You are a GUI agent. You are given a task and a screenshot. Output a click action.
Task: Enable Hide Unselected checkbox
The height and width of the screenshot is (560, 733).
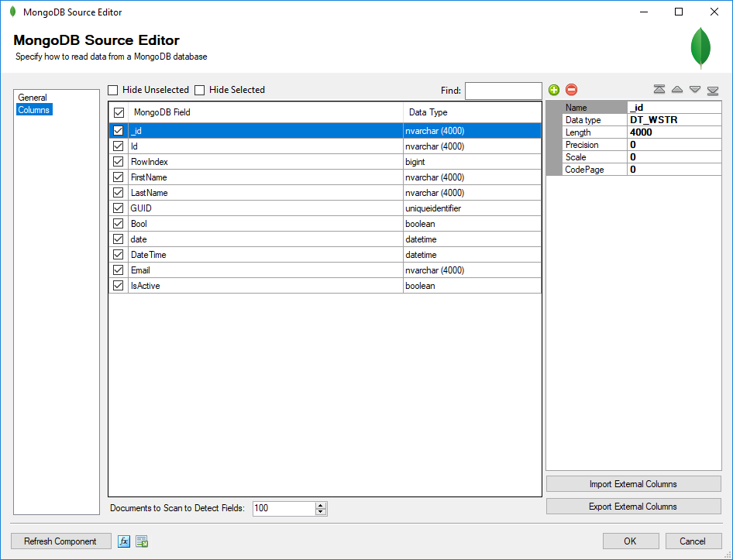tap(112, 90)
